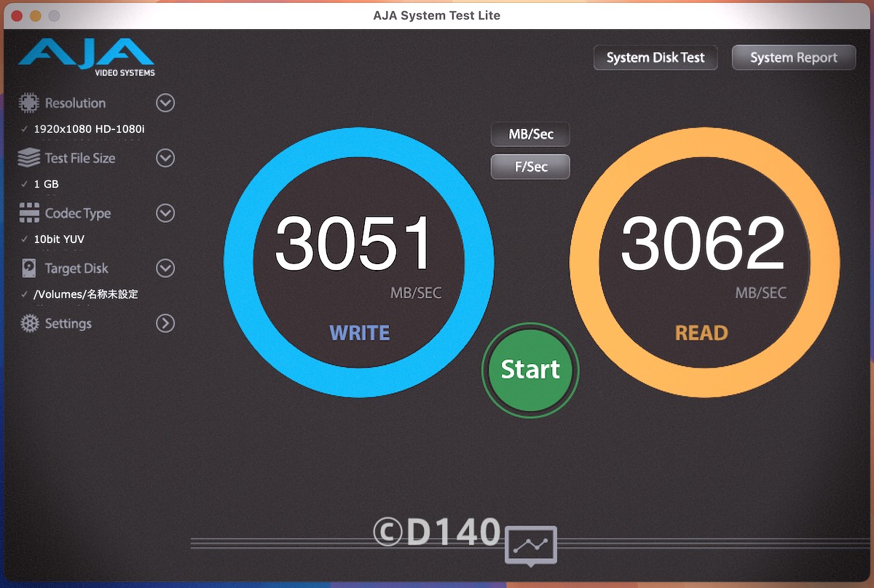Click the Resolution chip icon
The image size is (874, 588).
(x=29, y=103)
